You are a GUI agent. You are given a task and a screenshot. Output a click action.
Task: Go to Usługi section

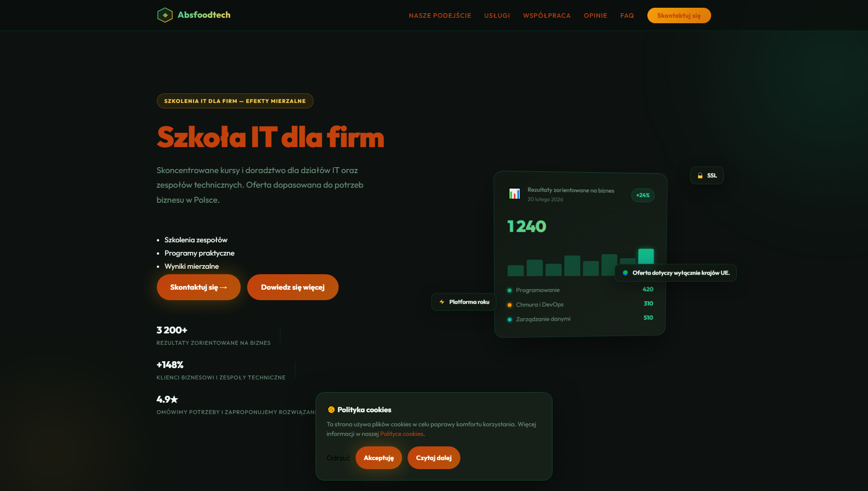click(497, 15)
